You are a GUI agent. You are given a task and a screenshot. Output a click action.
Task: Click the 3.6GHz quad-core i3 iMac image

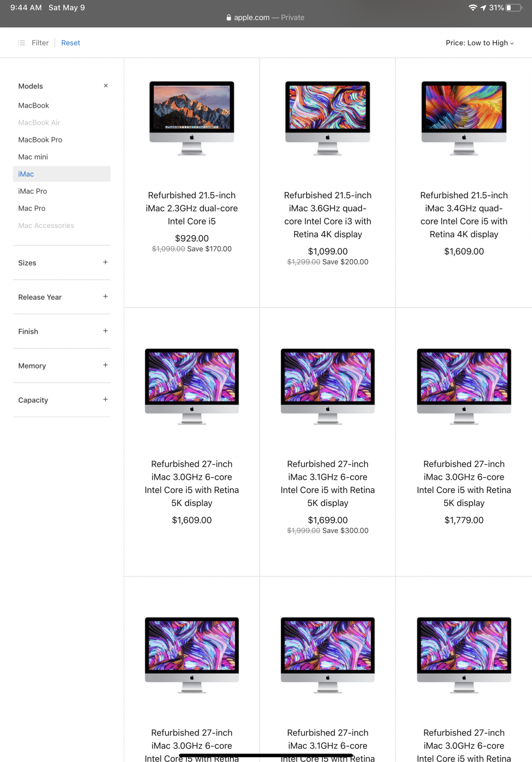click(328, 118)
